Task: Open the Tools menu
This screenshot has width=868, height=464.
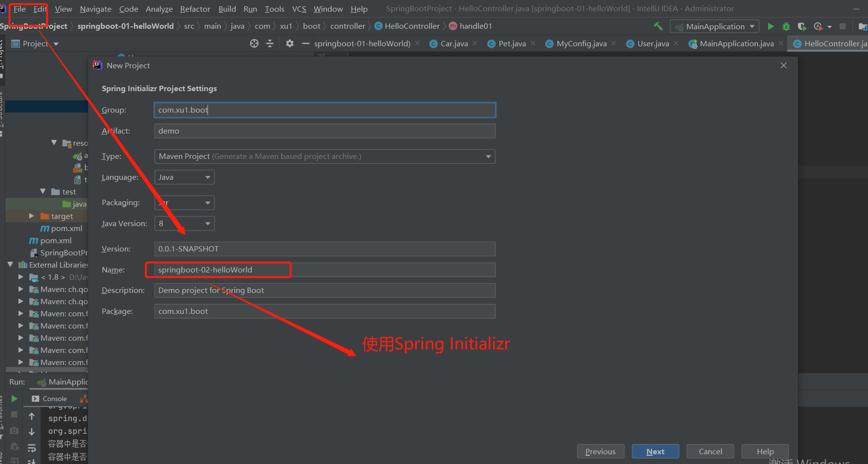Action: tap(275, 9)
